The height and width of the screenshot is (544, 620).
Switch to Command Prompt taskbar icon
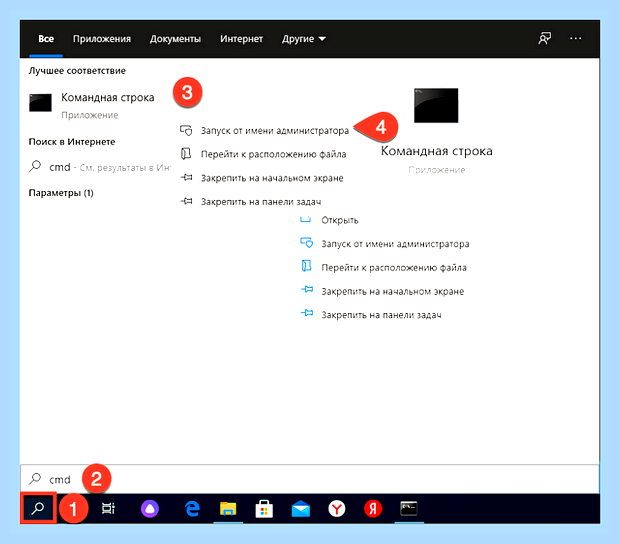tap(409, 508)
